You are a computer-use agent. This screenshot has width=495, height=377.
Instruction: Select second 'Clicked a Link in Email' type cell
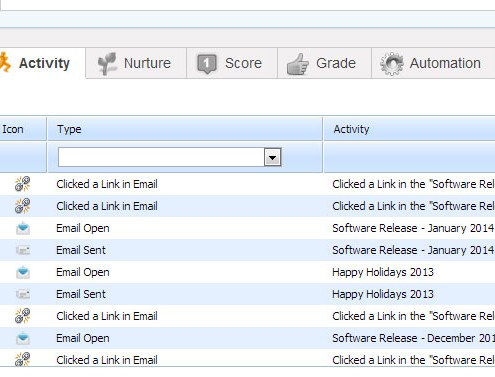107,206
